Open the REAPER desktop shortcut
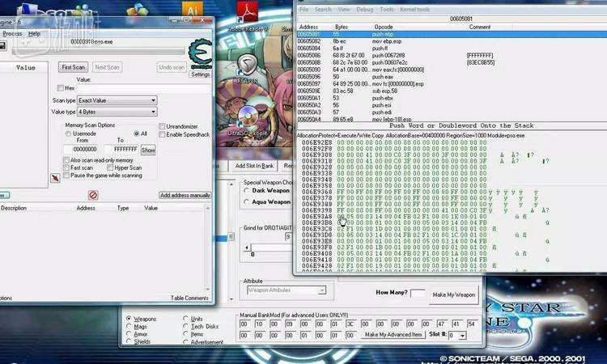This screenshot has height=364, width=607. pos(247,66)
